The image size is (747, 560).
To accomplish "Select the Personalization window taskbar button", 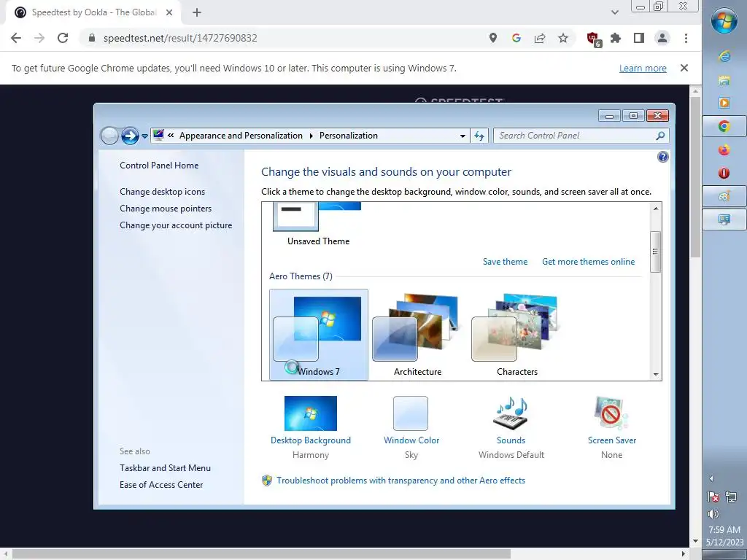I will [724, 219].
